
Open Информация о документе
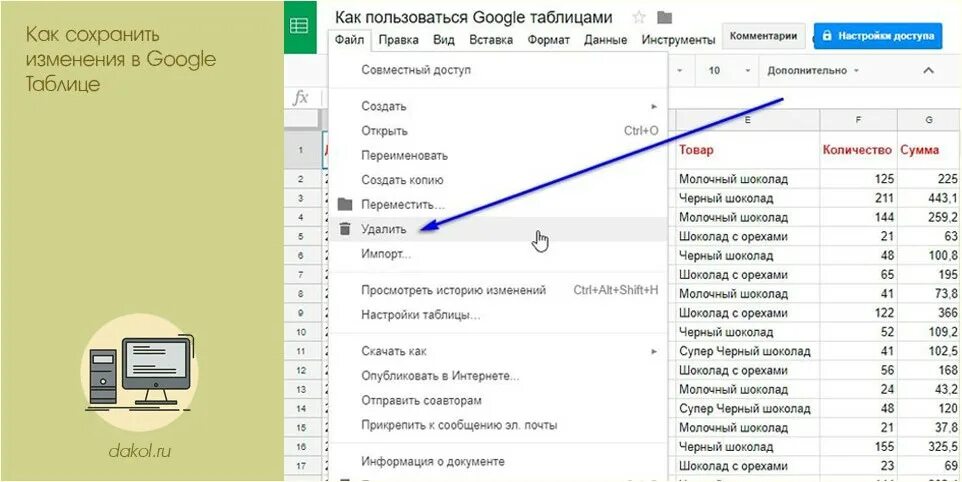[498, 461]
